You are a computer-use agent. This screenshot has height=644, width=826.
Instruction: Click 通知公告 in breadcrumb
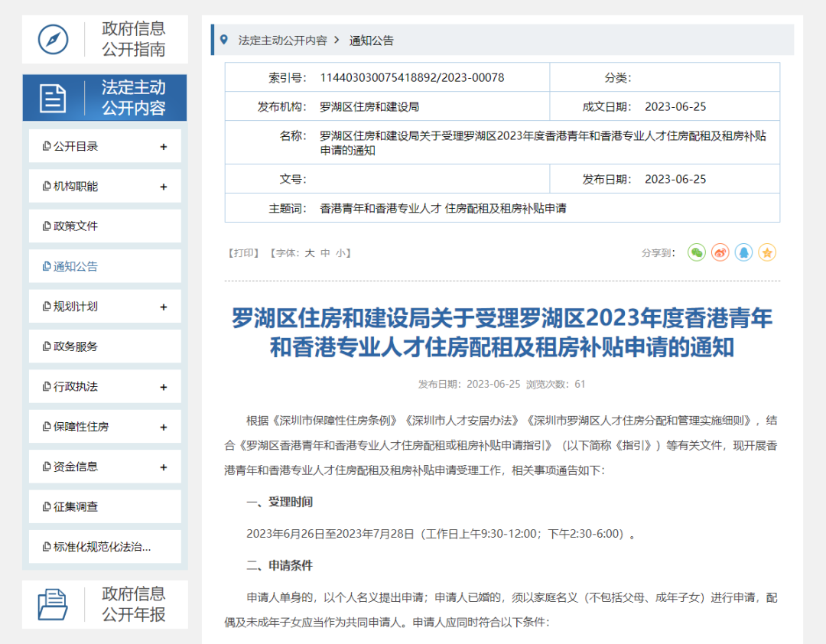pyautogui.click(x=372, y=41)
